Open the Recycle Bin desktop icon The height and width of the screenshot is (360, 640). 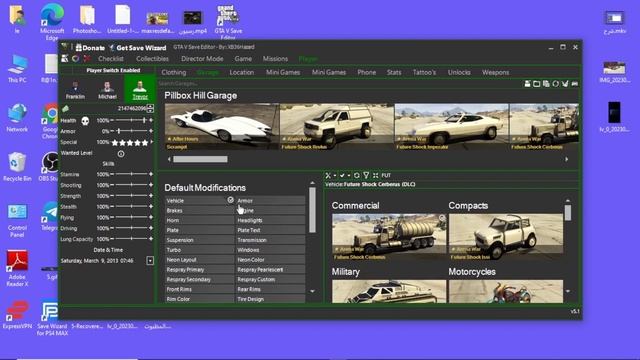click(17, 167)
